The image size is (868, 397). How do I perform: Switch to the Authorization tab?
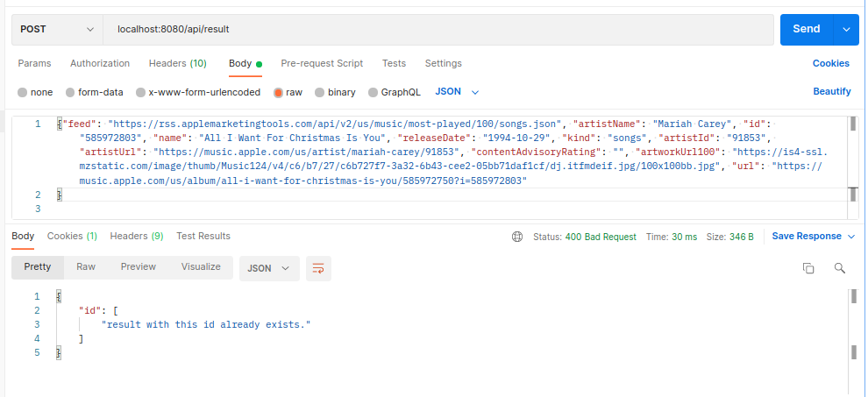(x=100, y=63)
